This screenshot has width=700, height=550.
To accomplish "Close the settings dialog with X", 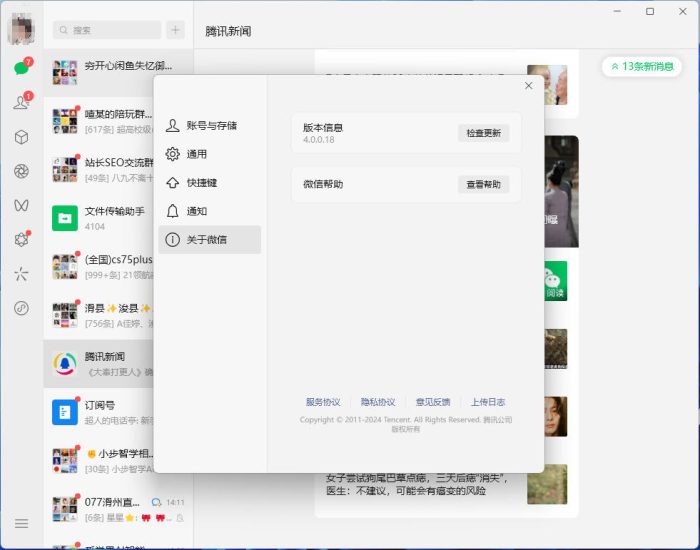I will pos(529,86).
